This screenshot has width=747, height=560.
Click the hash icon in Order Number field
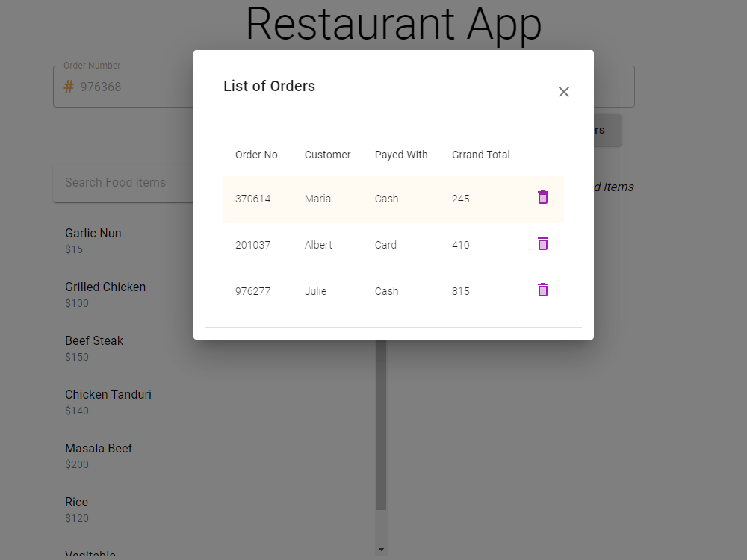67,87
